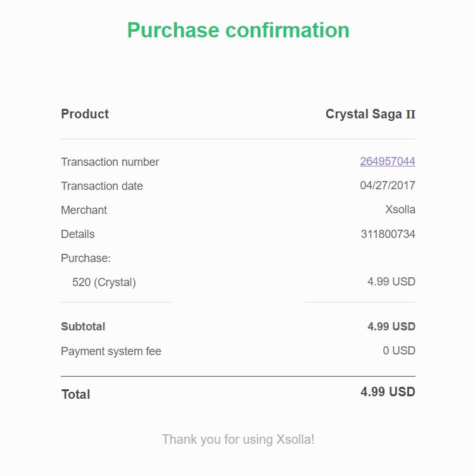Click the Purchase: label
475x476 pixels.
coord(85,258)
